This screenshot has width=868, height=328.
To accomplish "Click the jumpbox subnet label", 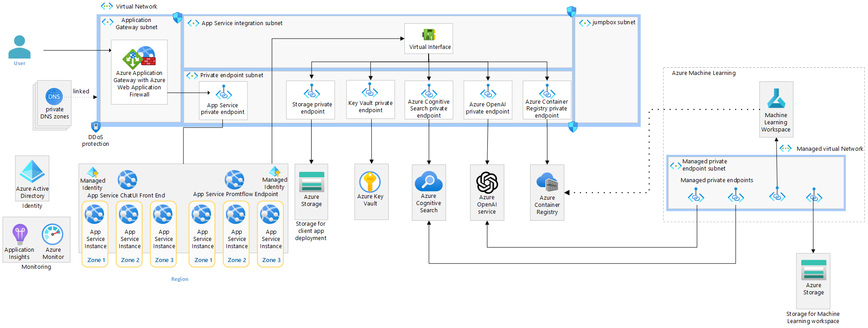I will click(x=614, y=22).
